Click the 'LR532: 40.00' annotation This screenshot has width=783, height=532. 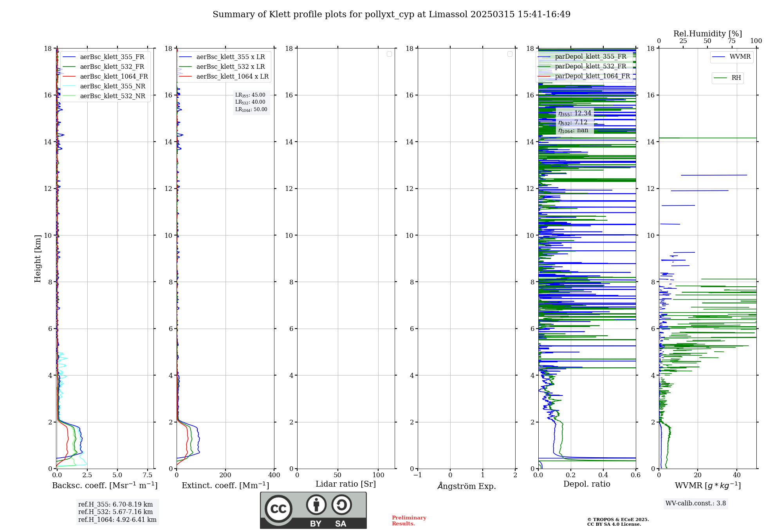pos(250,102)
